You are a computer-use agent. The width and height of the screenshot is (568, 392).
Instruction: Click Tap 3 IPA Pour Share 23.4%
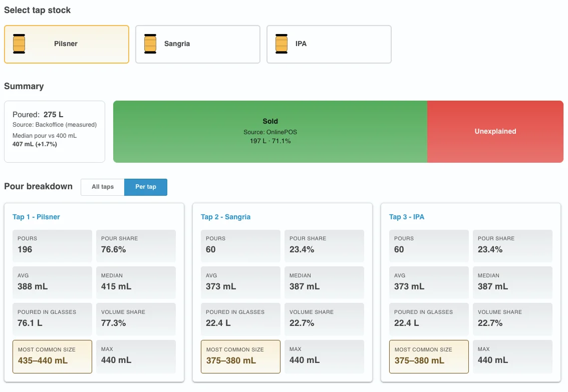[512, 246]
